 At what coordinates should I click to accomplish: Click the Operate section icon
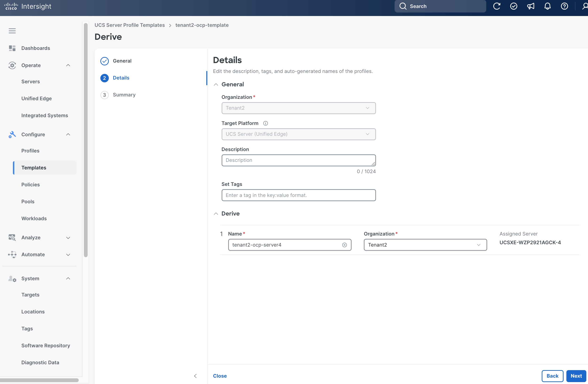tap(12, 65)
